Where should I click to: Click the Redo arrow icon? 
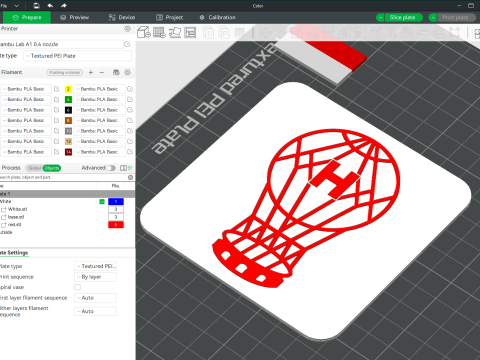click(x=64, y=5)
